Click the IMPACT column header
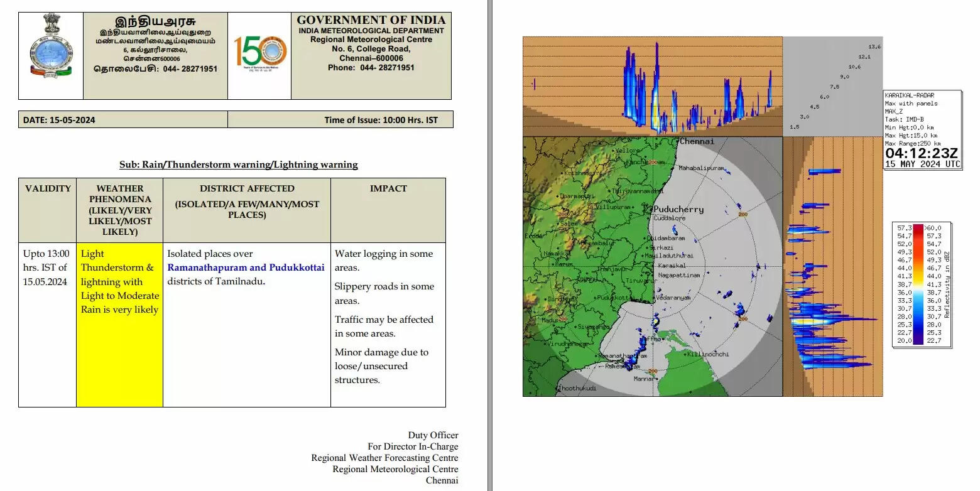 (388, 188)
